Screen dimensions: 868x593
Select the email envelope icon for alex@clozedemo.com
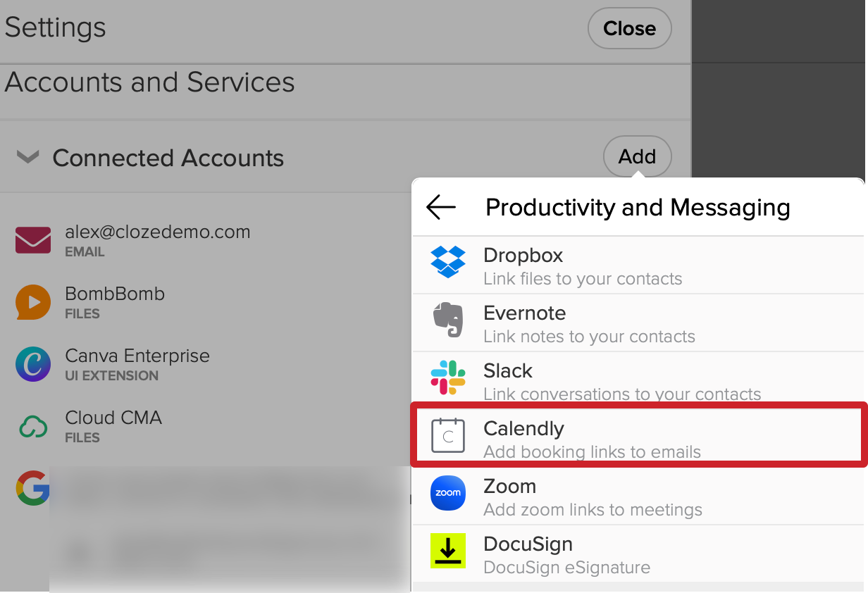(x=32, y=239)
